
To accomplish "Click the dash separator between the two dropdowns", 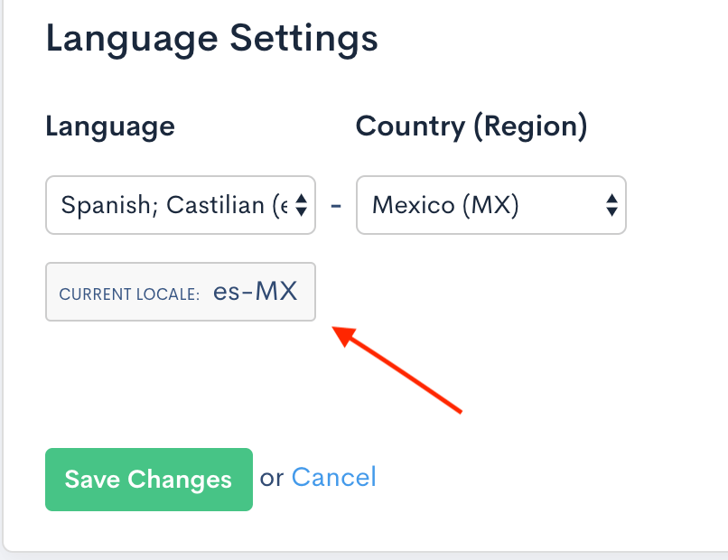I will [x=336, y=205].
